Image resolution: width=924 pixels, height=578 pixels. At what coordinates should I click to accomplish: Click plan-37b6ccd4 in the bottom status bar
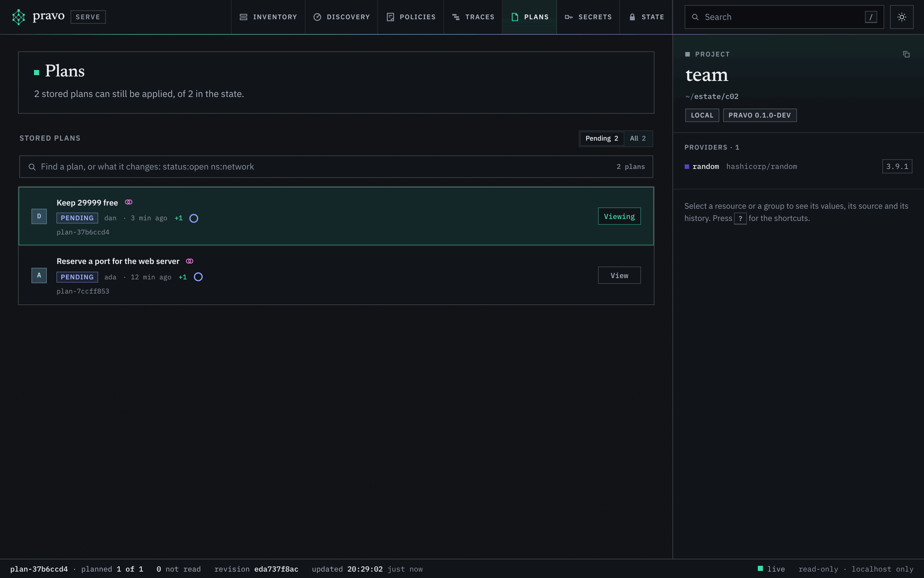39,569
